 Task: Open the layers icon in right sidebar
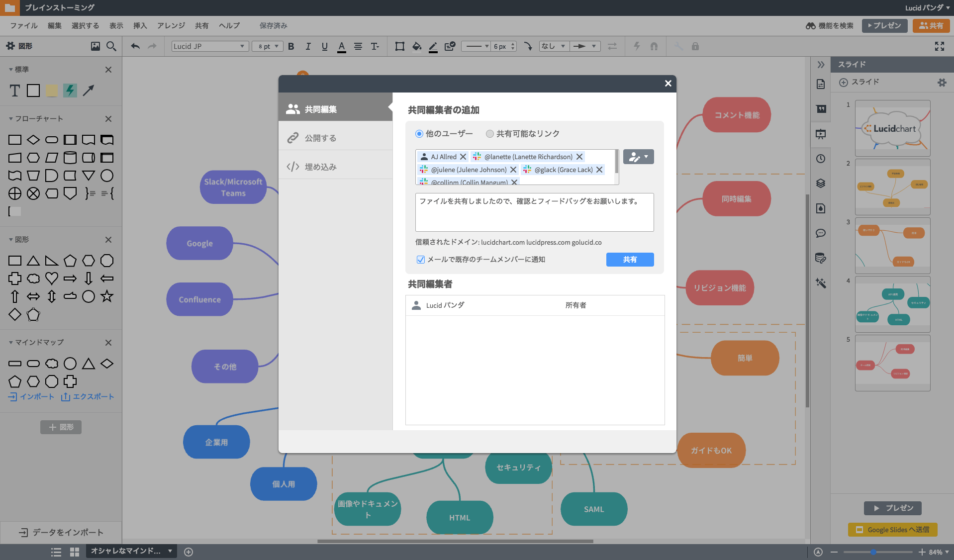tap(821, 184)
